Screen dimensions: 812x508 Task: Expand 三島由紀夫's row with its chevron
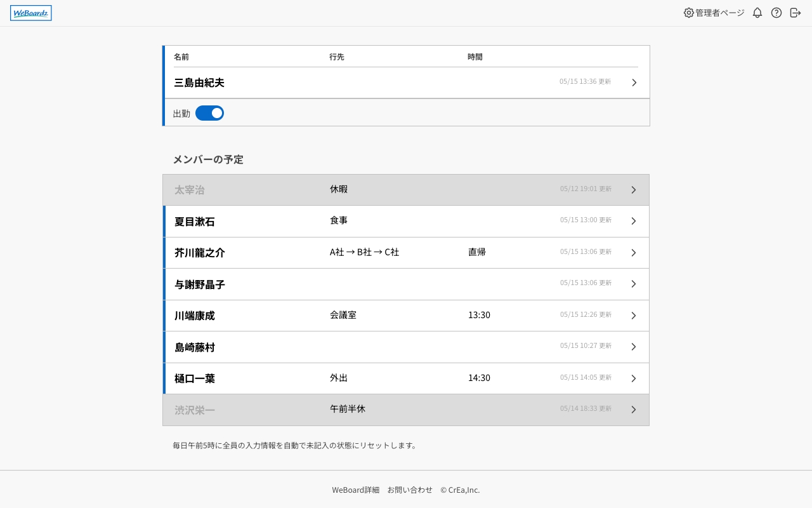tap(634, 83)
